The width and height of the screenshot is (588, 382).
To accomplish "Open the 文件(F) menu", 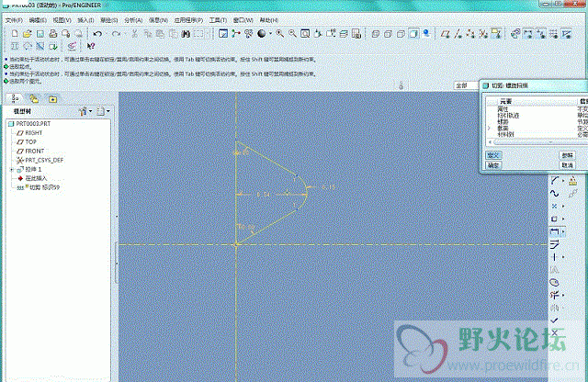I will 14,20.
